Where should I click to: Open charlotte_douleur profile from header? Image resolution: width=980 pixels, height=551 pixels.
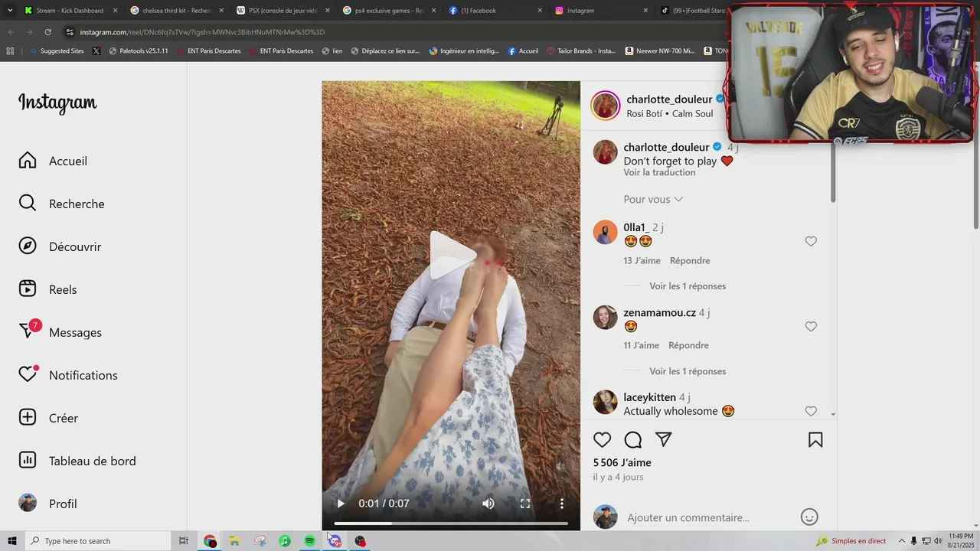[669, 99]
